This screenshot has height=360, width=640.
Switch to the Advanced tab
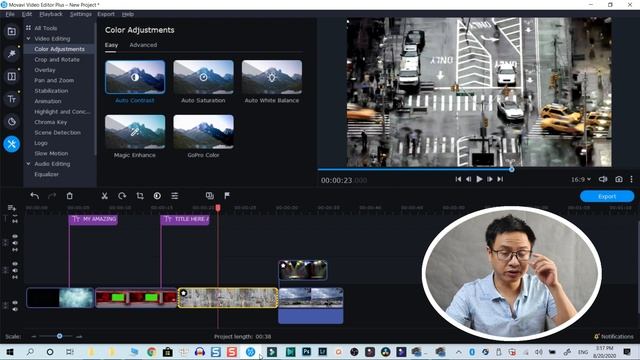pos(143,45)
